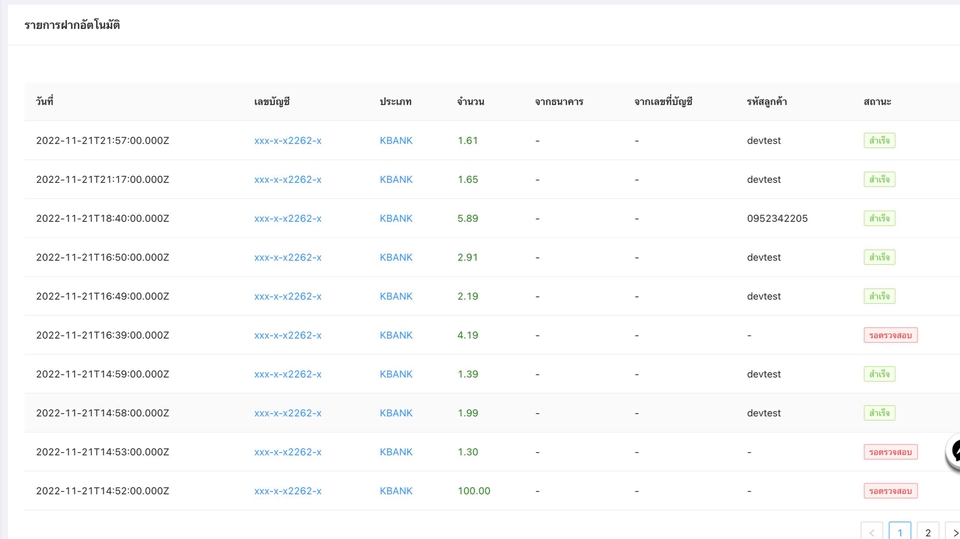The width and height of the screenshot is (960, 539).
Task: Click the จากเลขที่บัญชี column header
Action: pyautogui.click(x=663, y=101)
